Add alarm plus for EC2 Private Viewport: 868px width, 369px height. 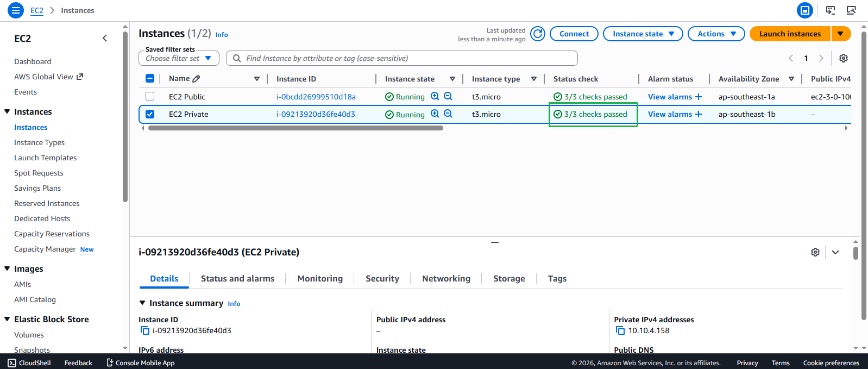click(699, 114)
